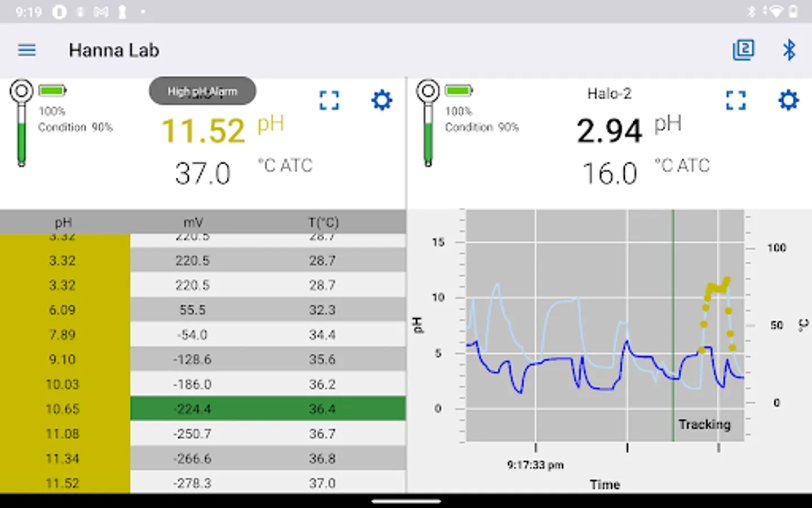Tap the left meter battery icon
The width and height of the screenshot is (812, 508).
click(x=52, y=90)
